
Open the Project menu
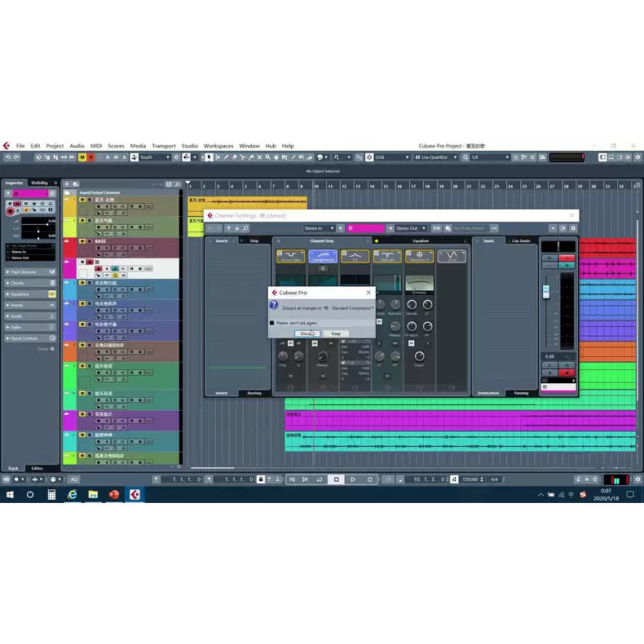tap(55, 146)
